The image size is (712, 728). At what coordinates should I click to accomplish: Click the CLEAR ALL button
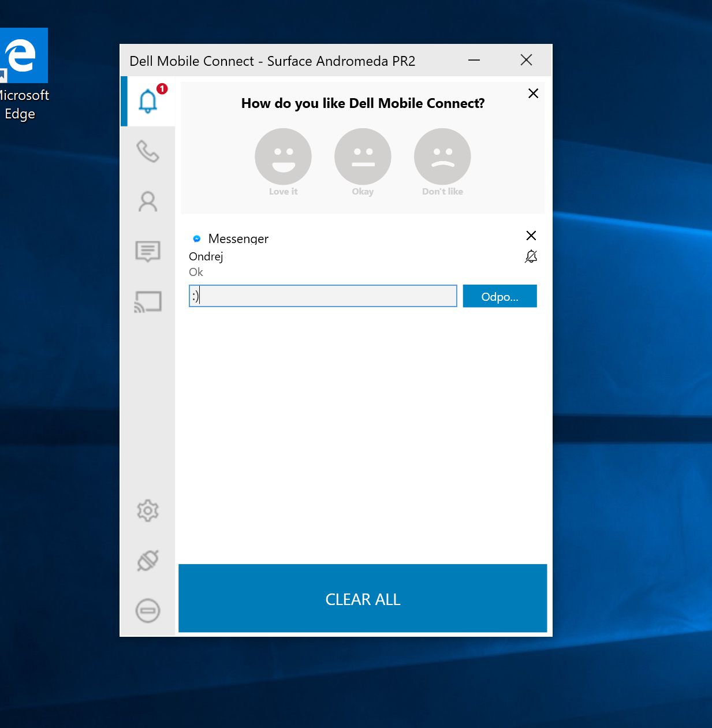click(x=363, y=599)
